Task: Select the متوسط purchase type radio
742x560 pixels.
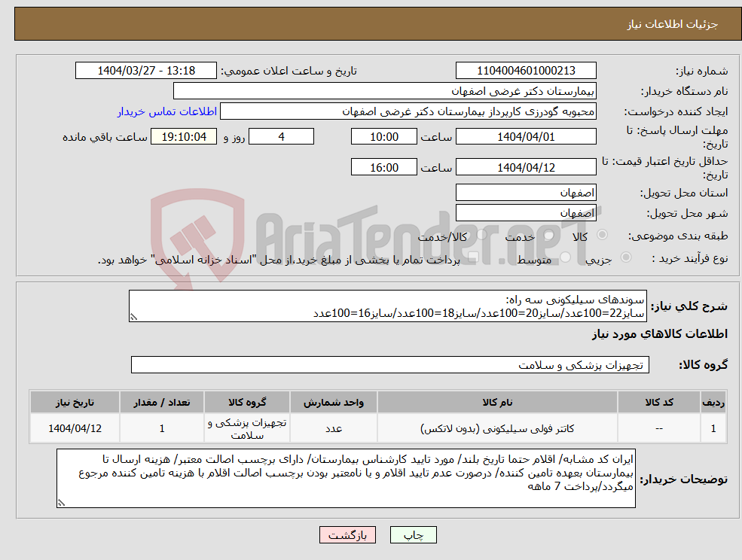Action: coord(566,257)
